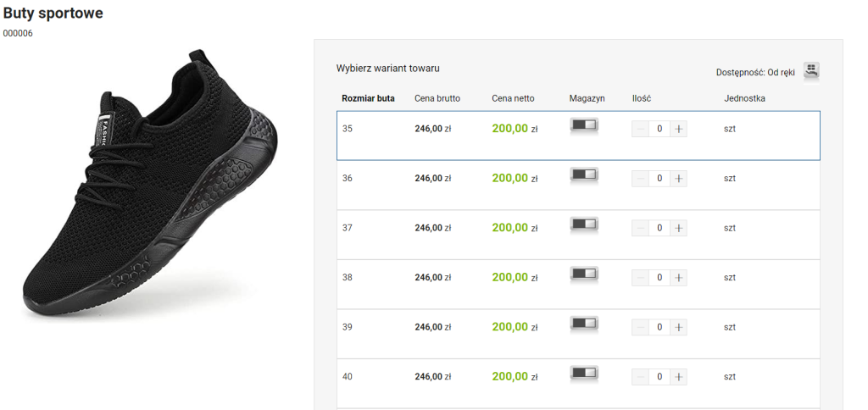
Task: Click the Rozmiar buta column header
Action: (368, 98)
